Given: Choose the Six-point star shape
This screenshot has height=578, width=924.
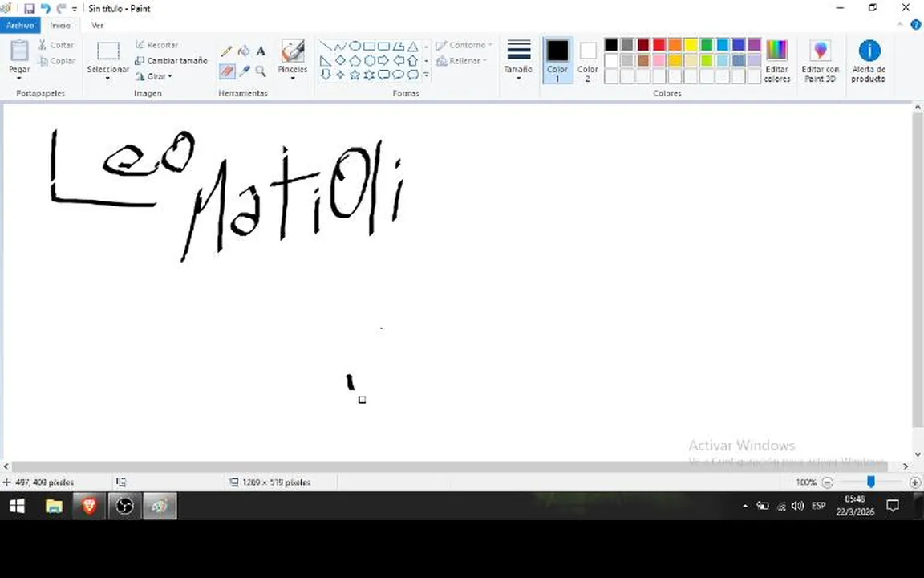Looking at the screenshot, I should pos(369,75).
